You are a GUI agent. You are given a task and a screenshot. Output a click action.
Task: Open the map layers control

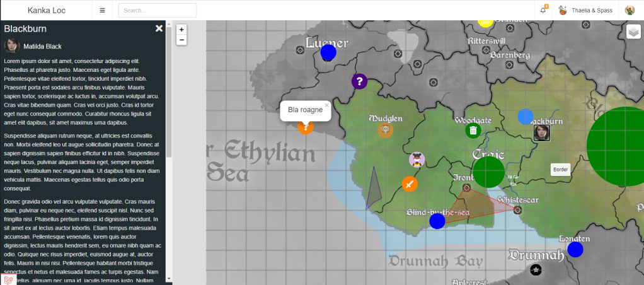point(633,32)
